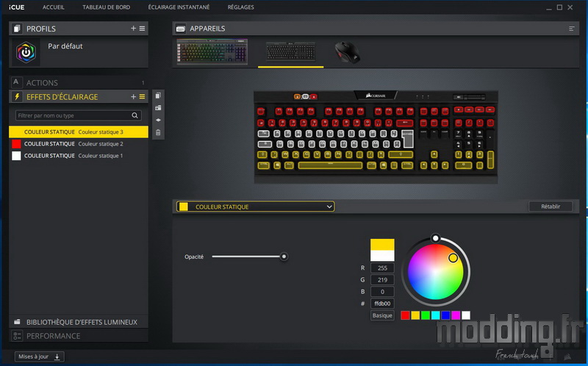Viewport: 588px width, 366px height.
Task: Select the Couleur statique 2 effect
Action: (79, 144)
